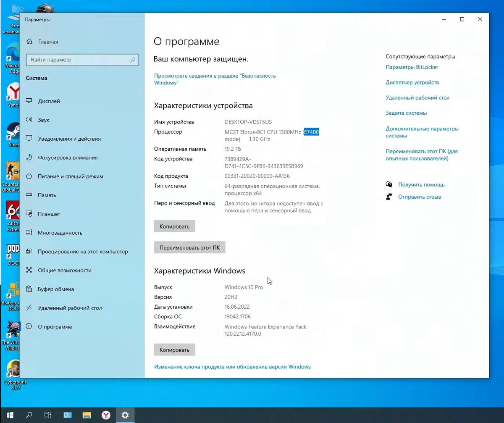Click the Уведомления и действия icon
This screenshot has width=504, height=423.
[x=29, y=139]
